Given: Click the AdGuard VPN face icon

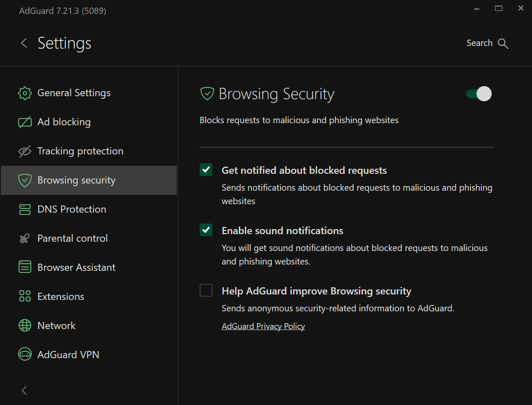Looking at the screenshot, I should [25, 354].
